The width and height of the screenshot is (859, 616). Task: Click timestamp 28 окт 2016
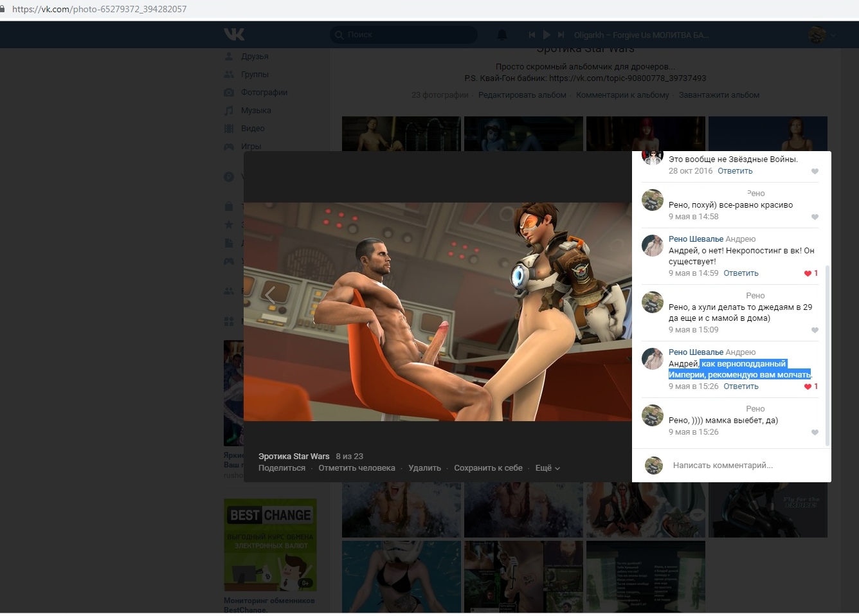point(691,171)
